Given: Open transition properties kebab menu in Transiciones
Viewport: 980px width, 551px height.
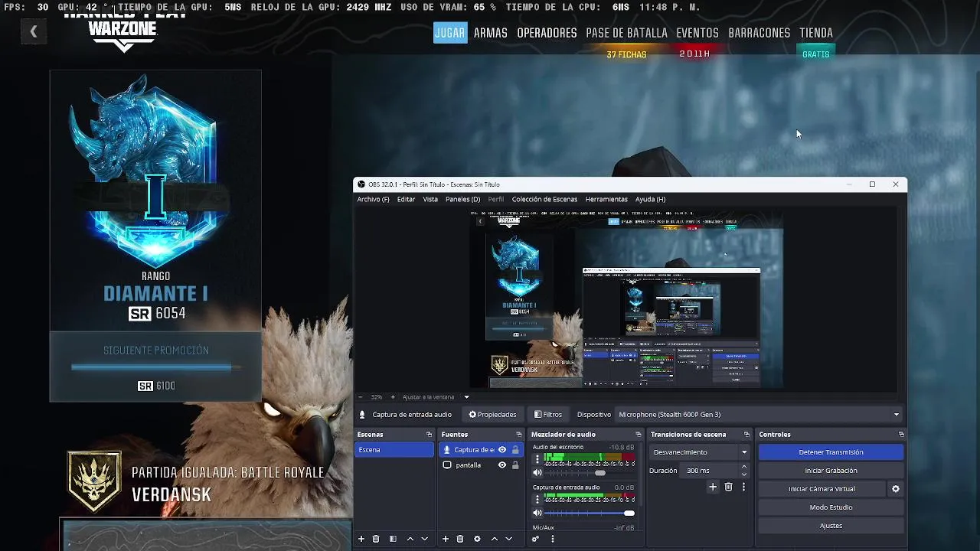Looking at the screenshot, I should coord(743,487).
